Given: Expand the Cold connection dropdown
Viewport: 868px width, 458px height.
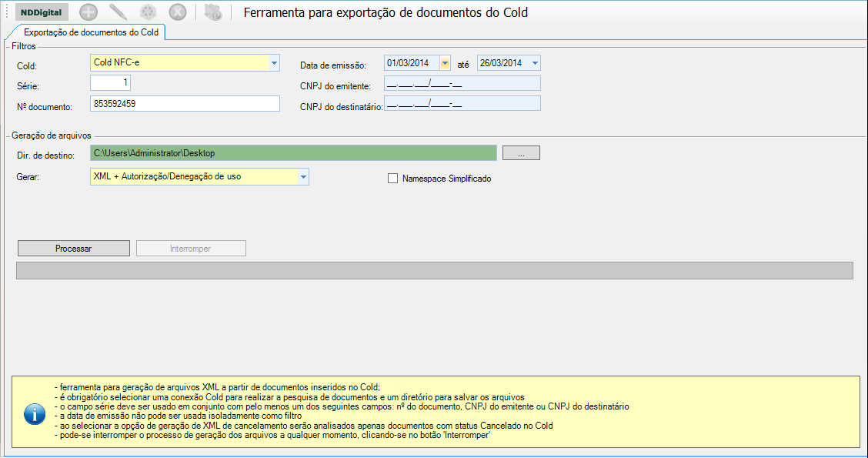Looking at the screenshot, I should pos(274,64).
